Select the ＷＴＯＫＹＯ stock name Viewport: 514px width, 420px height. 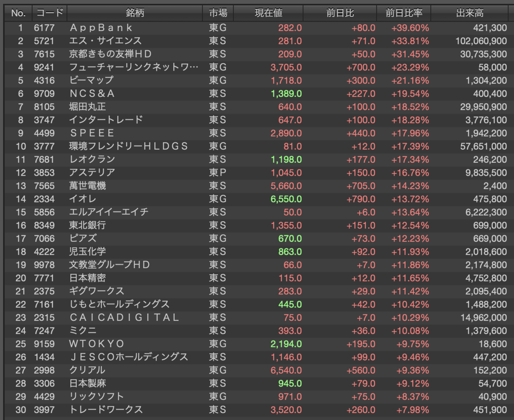(97, 343)
